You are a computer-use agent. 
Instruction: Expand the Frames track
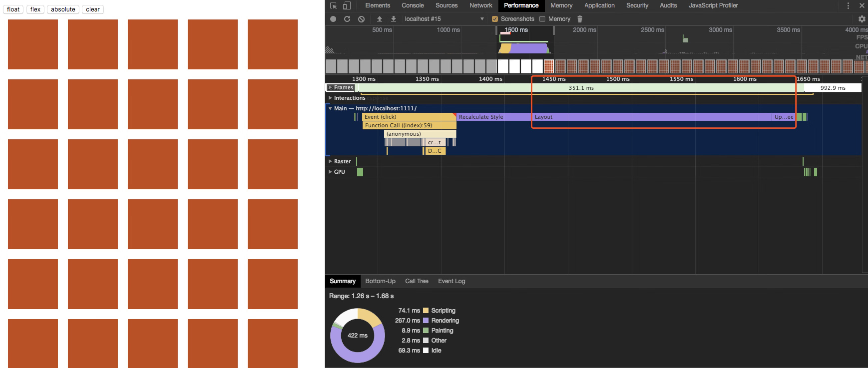(x=330, y=88)
